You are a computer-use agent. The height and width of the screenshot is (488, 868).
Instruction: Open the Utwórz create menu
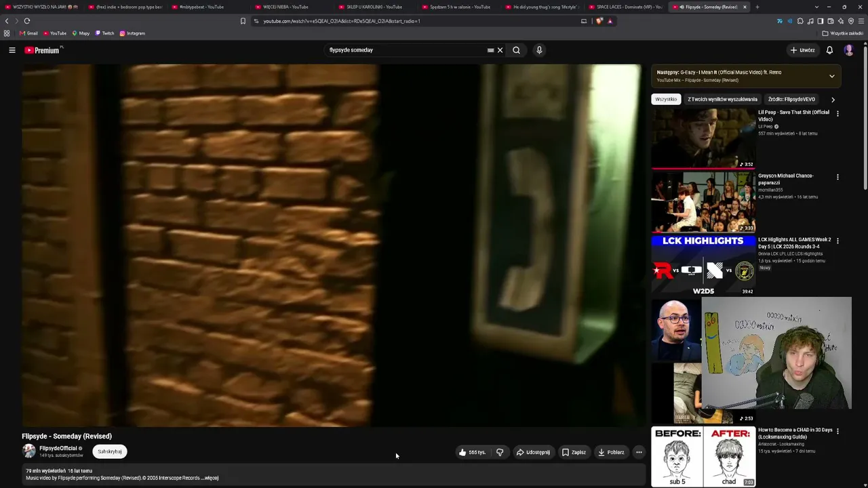coord(802,50)
